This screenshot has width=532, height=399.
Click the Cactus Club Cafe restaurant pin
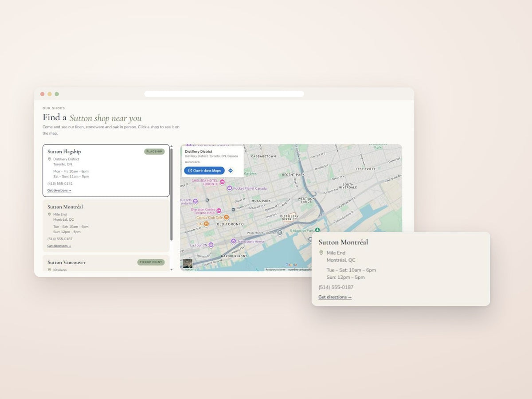[x=227, y=217]
